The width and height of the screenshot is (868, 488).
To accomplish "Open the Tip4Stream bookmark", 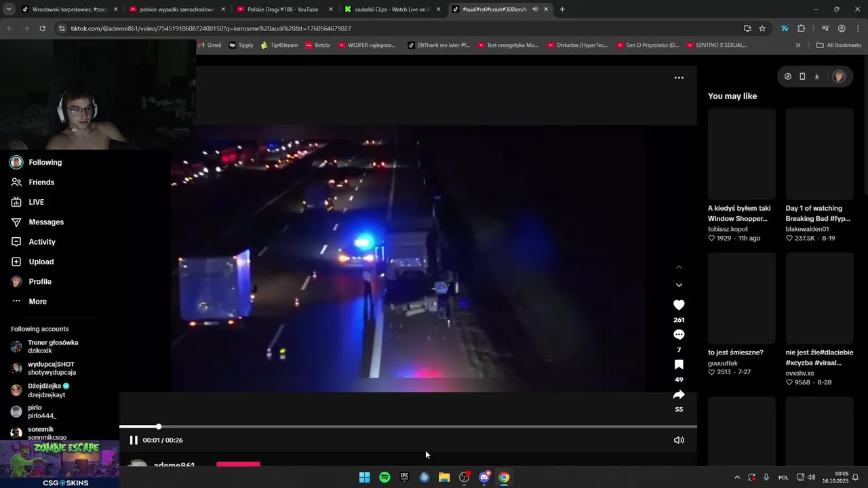I will click(279, 45).
